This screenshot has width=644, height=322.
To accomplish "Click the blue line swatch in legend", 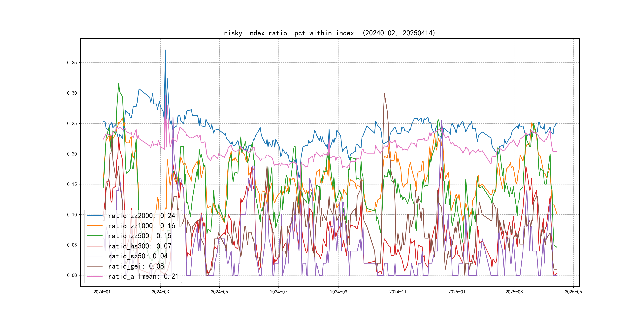I will pyautogui.click(x=95, y=215).
